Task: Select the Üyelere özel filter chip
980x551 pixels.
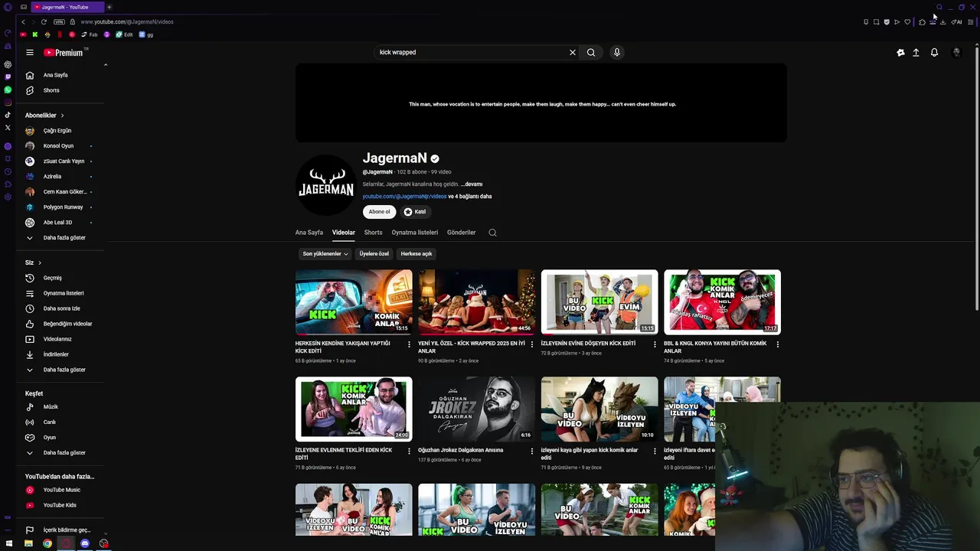Action: pos(374,254)
